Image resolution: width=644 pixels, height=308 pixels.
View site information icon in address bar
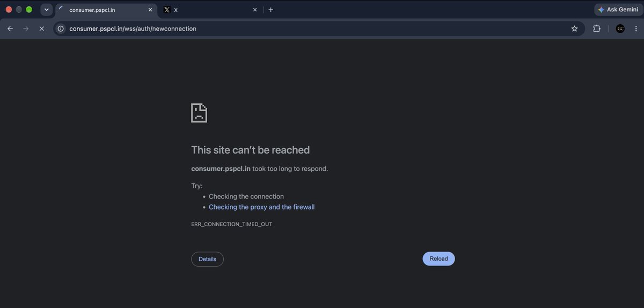[61, 28]
